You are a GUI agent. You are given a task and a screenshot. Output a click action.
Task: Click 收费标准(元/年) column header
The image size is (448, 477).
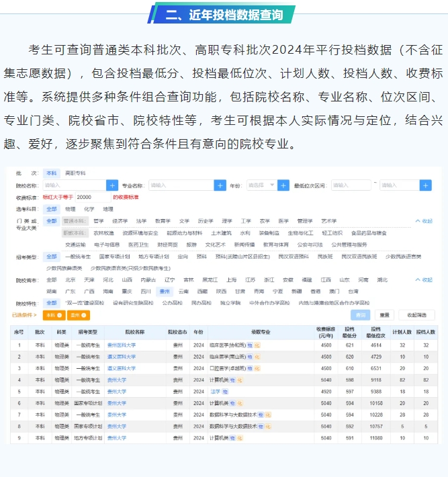(326, 333)
